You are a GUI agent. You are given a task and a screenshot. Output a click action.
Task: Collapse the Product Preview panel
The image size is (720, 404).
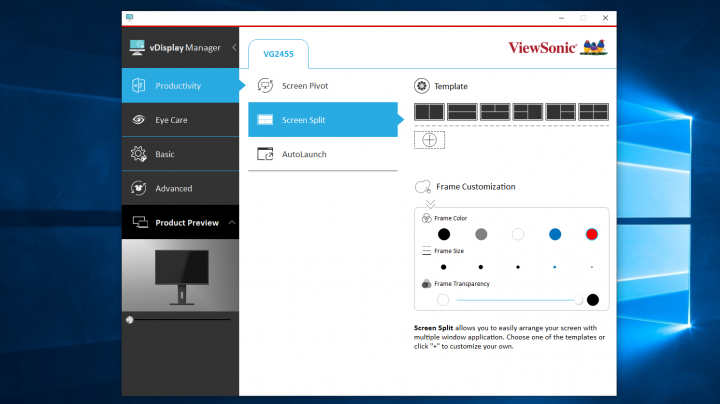click(x=232, y=223)
